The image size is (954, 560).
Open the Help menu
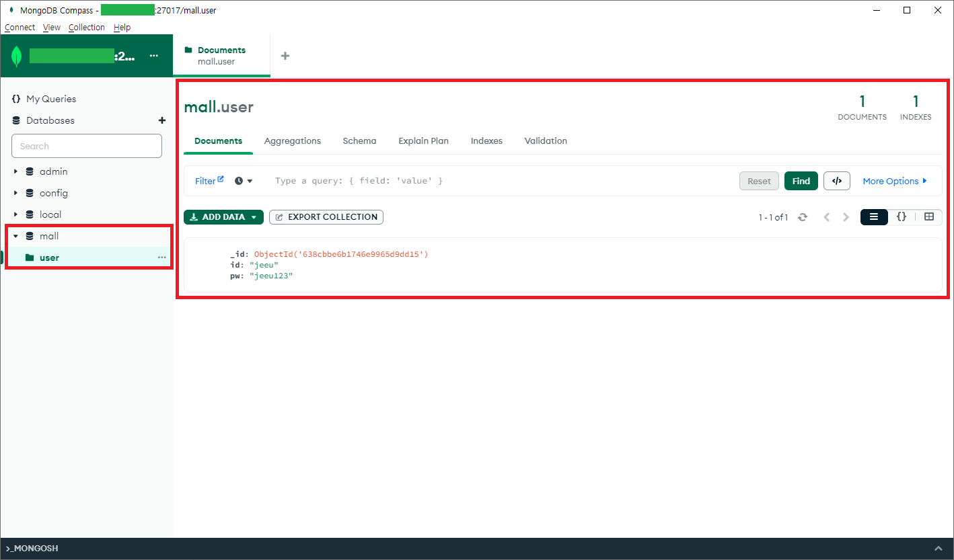122,28
